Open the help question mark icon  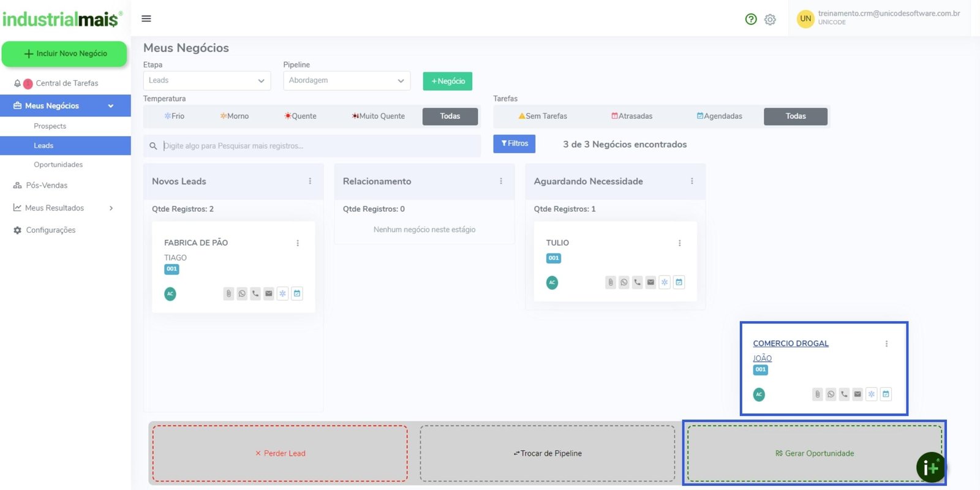point(751,19)
